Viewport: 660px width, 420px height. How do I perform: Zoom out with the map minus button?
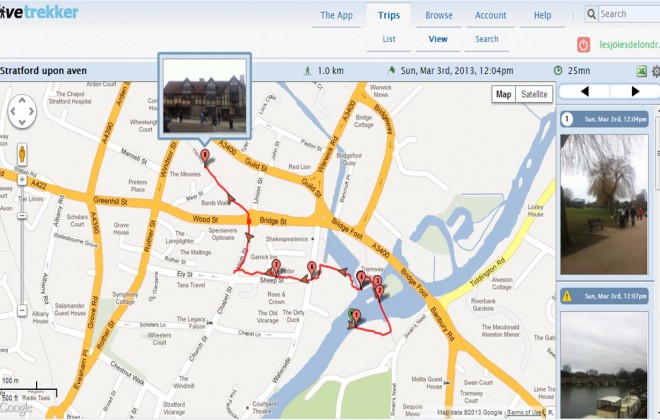pyautogui.click(x=22, y=311)
